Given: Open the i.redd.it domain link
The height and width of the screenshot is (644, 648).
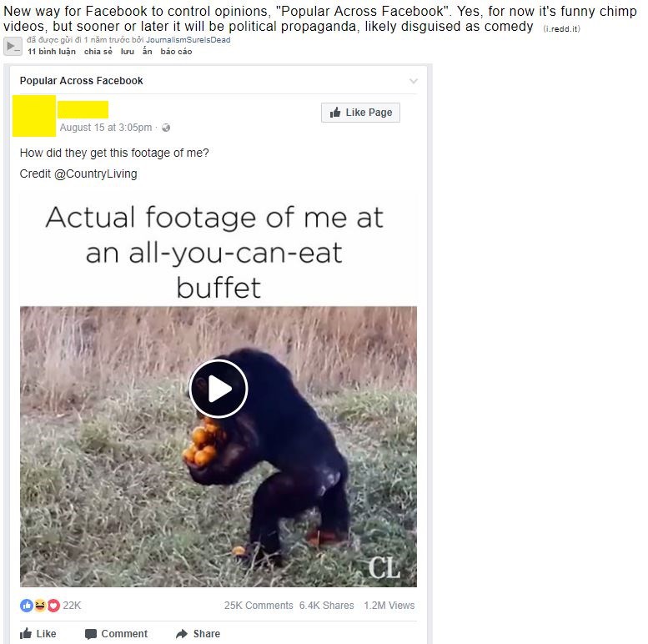Looking at the screenshot, I should click(x=561, y=29).
